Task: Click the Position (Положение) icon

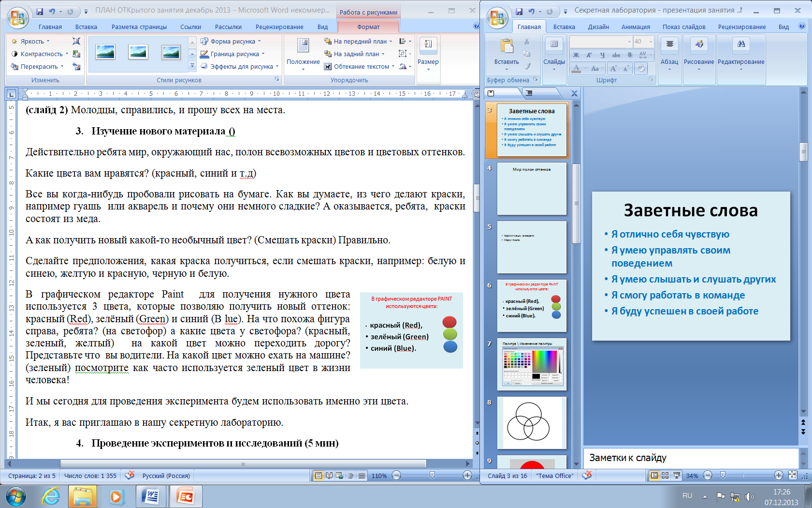Action: click(x=303, y=52)
